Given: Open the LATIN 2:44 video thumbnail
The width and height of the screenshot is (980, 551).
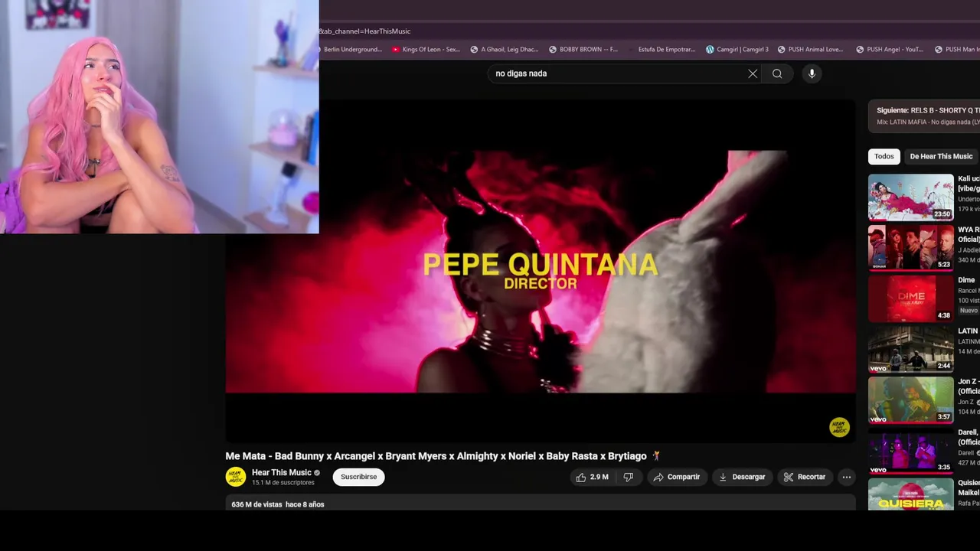Looking at the screenshot, I should [910, 349].
